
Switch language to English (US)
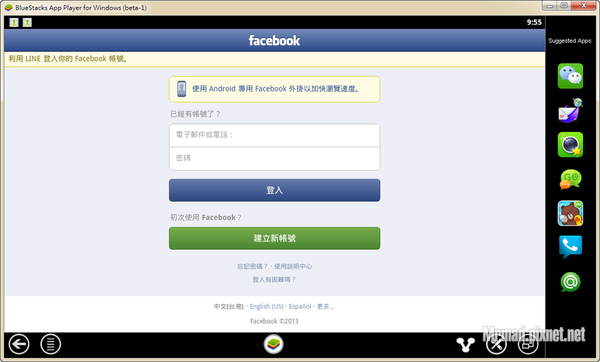pos(266,307)
